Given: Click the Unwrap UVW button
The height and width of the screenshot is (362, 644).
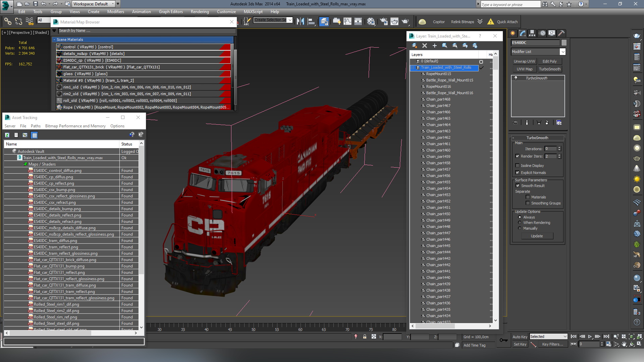Looking at the screenshot, I should coord(524,61).
